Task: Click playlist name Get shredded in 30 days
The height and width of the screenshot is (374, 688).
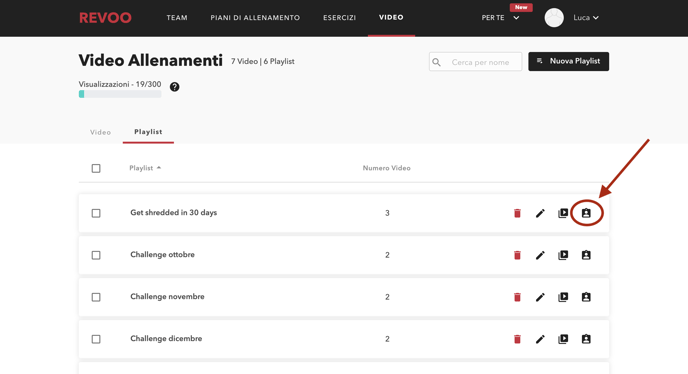Action: click(x=174, y=212)
